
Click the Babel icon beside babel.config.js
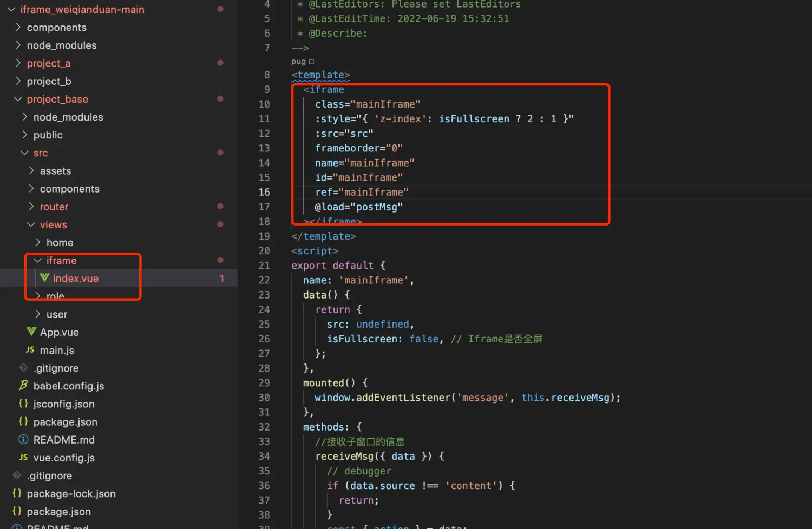pyautogui.click(x=23, y=386)
